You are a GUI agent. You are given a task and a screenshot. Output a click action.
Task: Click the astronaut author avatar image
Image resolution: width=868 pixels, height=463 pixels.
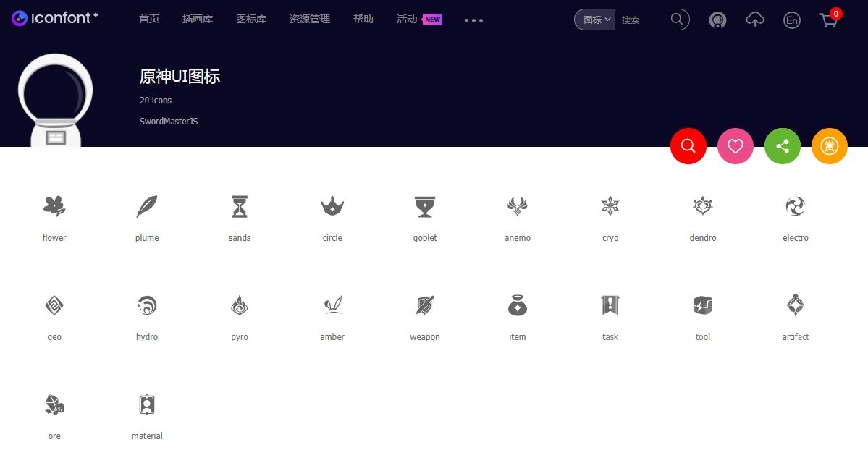click(55, 100)
